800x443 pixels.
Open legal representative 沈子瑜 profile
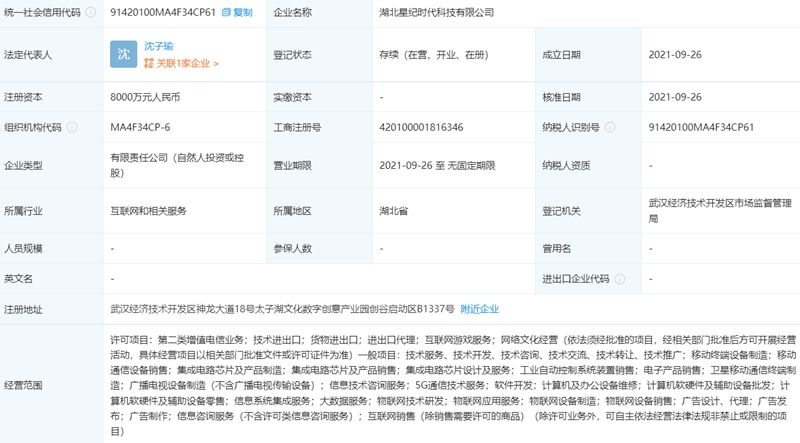coord(159,46)
